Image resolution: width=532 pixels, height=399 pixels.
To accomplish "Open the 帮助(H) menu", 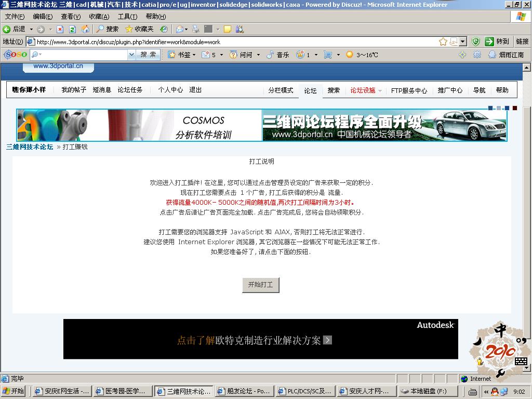I will (155, 17).
